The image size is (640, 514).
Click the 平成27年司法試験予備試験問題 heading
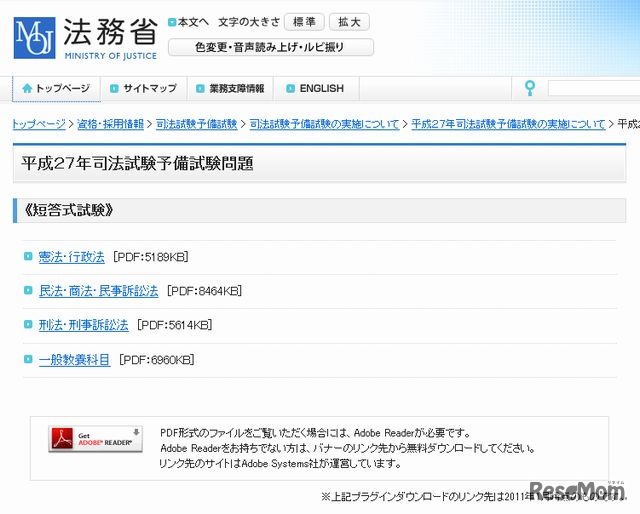138,163
